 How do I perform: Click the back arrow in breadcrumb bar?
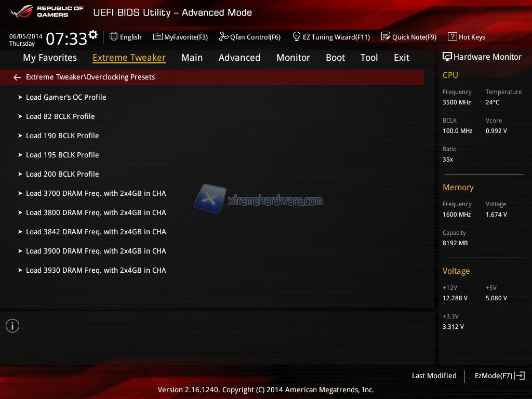point(17,77)
